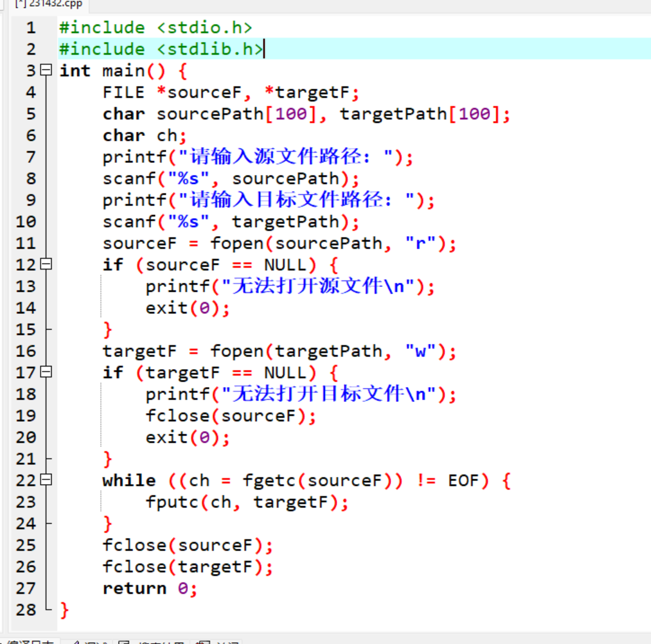The width and height of the screenshot is (651, 644).
Task: Click printf prompt '请输入源文件路径' line
Action: point(258,158)
